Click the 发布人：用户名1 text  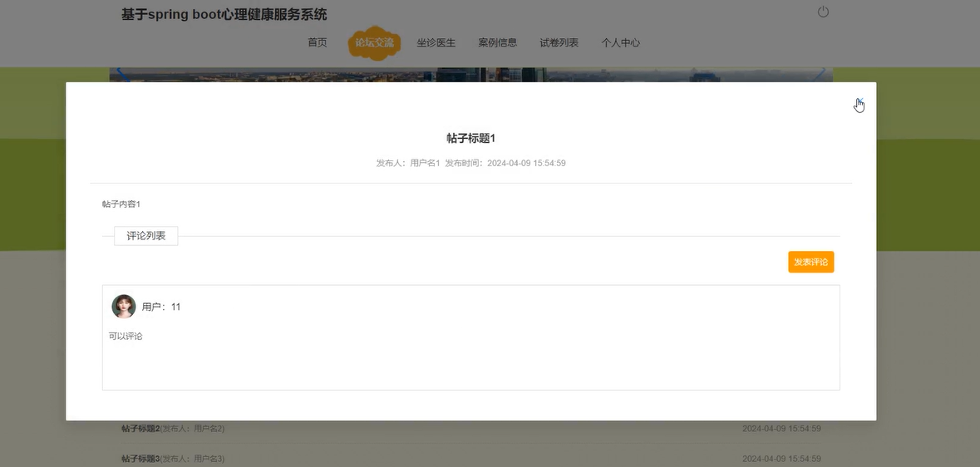pos(408,163)
